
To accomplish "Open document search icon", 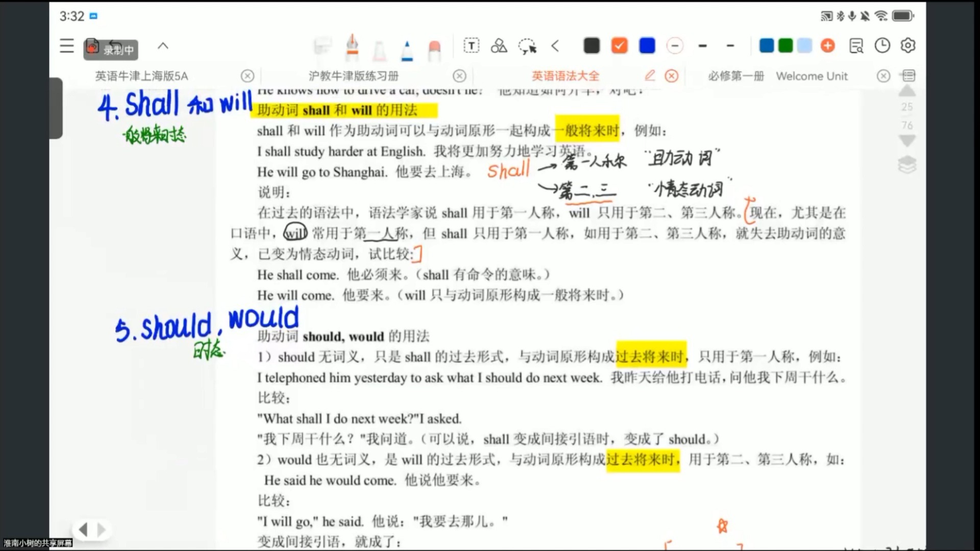I will point(856,46).
